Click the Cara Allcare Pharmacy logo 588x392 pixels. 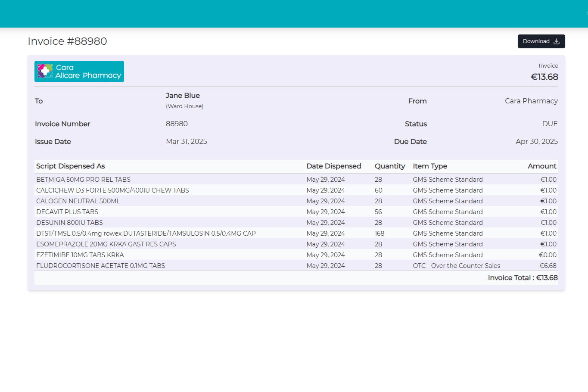79,71
